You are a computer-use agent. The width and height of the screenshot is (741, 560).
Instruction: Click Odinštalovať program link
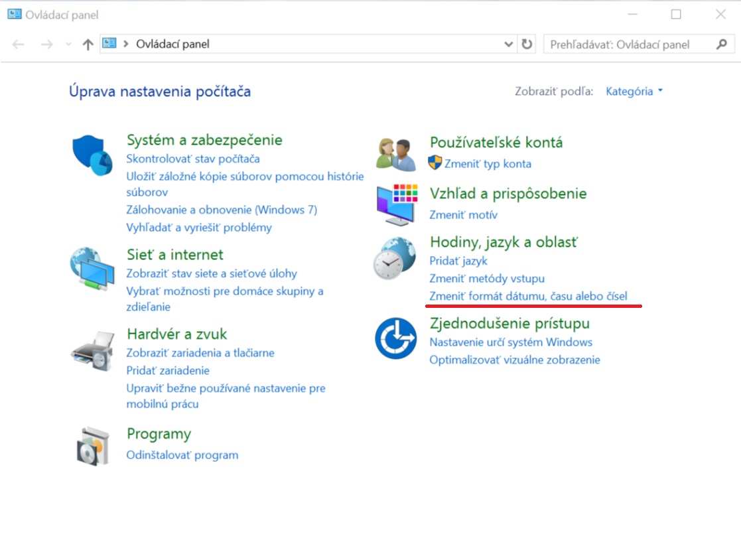click(182, 455)
